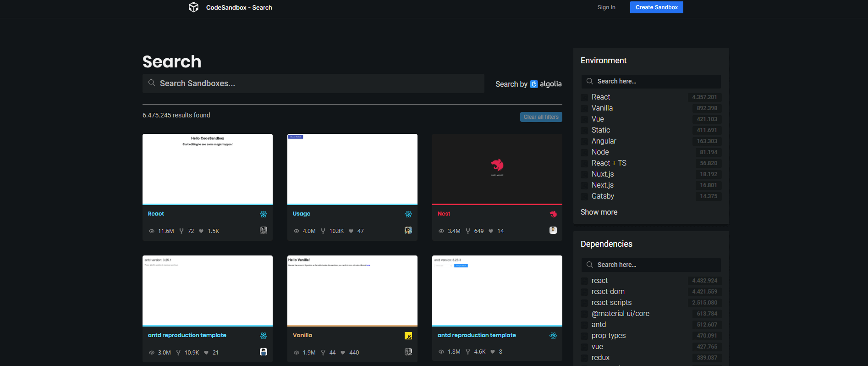Check the redux dependency filter
The height and width of the screenshot is (366, 868).
pos(584,358)
